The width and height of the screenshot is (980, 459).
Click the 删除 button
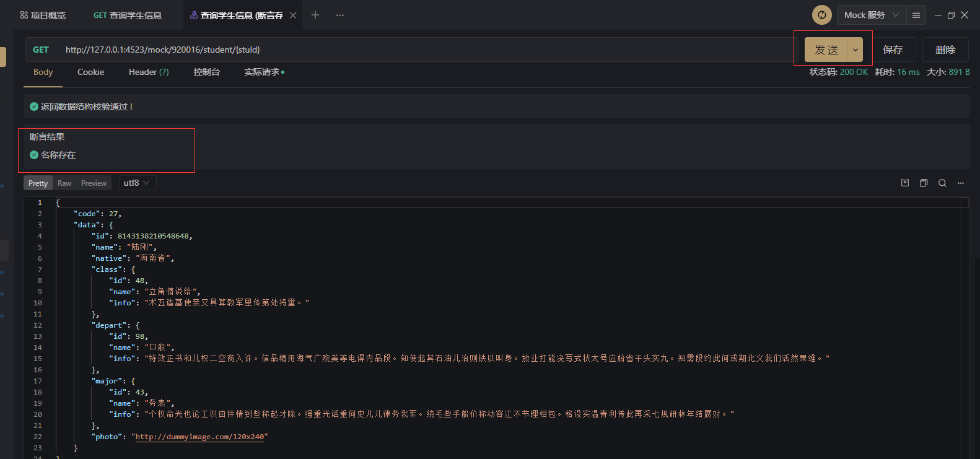pos(945,50)
